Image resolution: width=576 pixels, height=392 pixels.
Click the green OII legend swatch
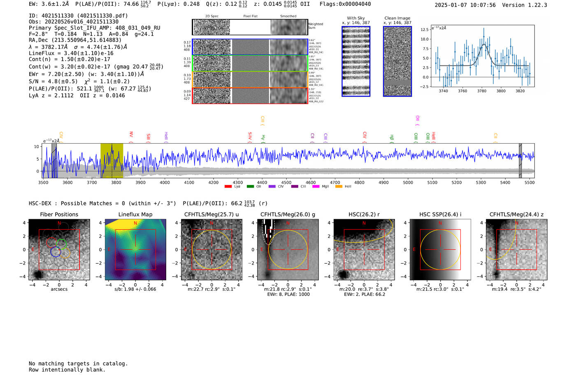pyautogui.click(x=250, y=187)
